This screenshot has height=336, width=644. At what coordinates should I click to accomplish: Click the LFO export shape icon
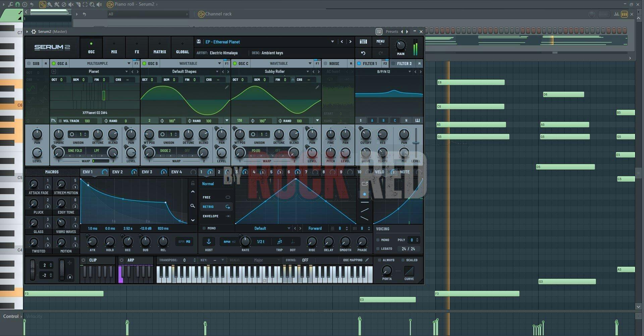coord(365,184)
